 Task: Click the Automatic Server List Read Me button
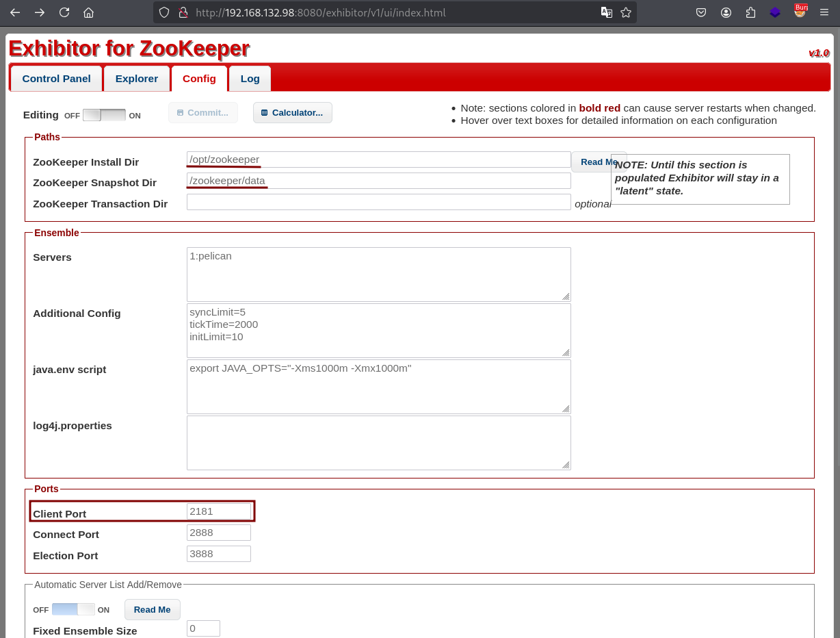pyautogui.click(x=153, y=610)
